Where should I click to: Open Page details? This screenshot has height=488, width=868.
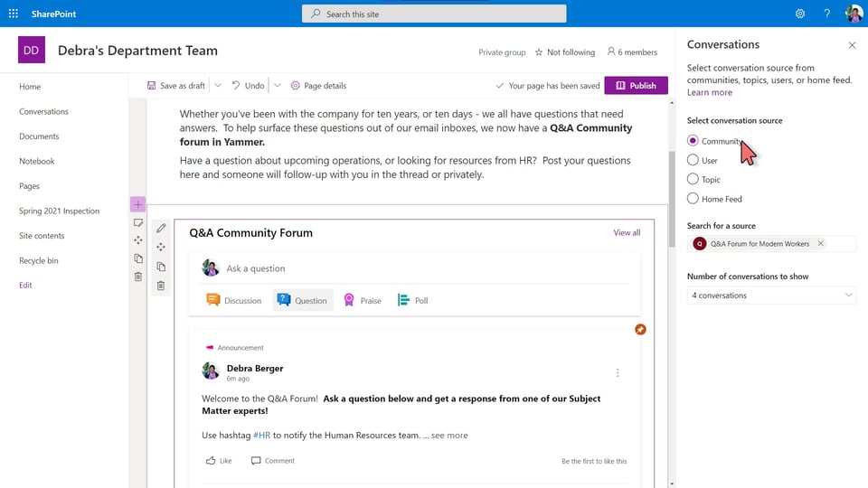[x=318, y=85]
